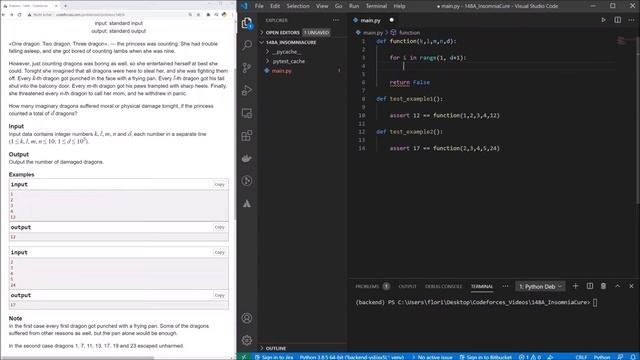Open the Accounts menu in activity bar

click(247, 318)
